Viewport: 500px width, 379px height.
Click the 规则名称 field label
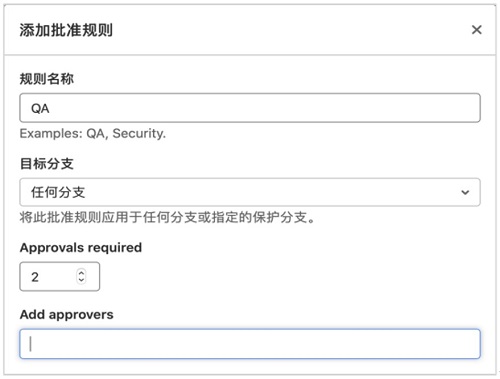(47, 79)
